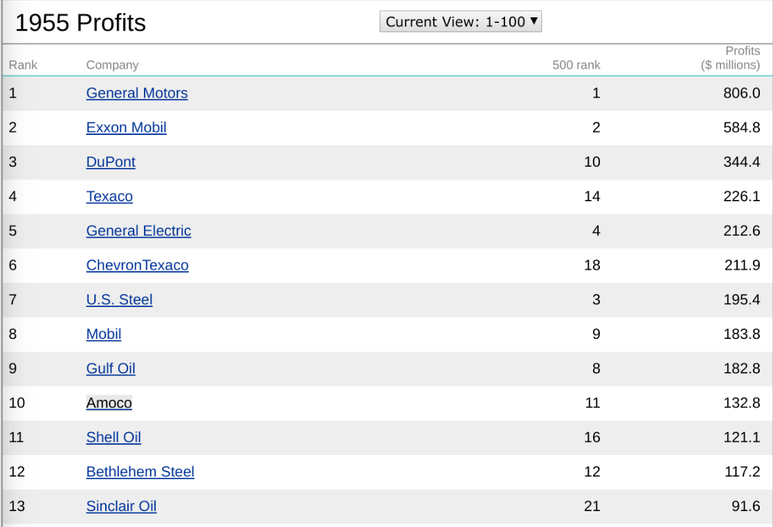Click the 226.1 profits cell

click(741, 197)
